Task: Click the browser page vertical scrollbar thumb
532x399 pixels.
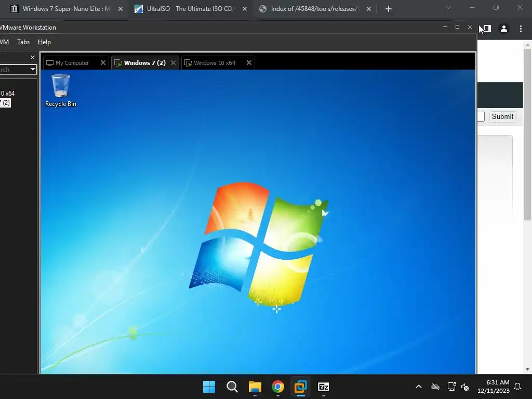Action: (x=527, y=135)
